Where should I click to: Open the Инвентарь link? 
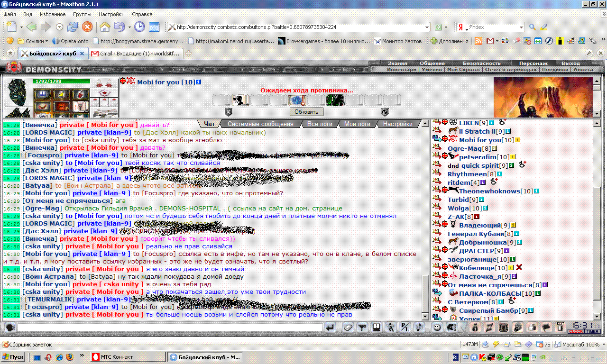tap(402, 69)
